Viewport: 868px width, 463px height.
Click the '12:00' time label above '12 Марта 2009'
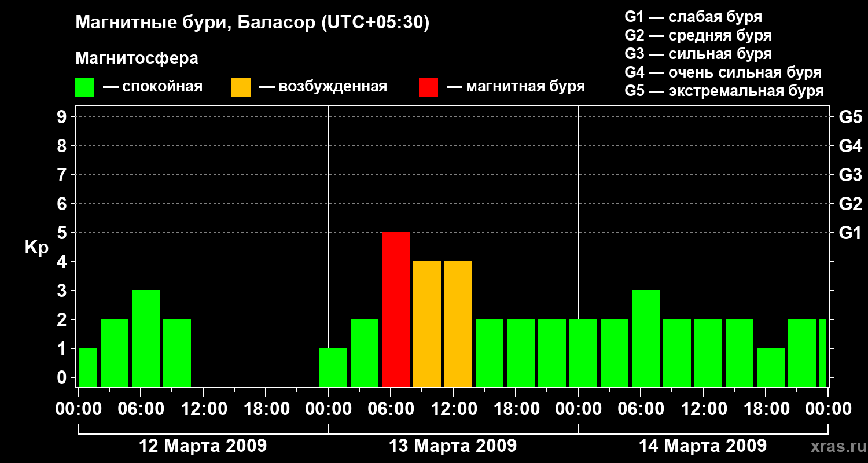pyautogui.click(x=203, y=409)
